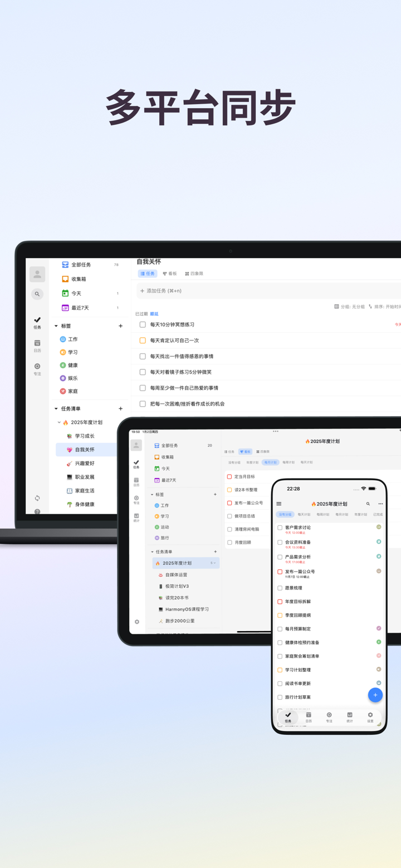Switch to 四象限 view tab on laptop
The image size is (401, 868).
point(194,274)
